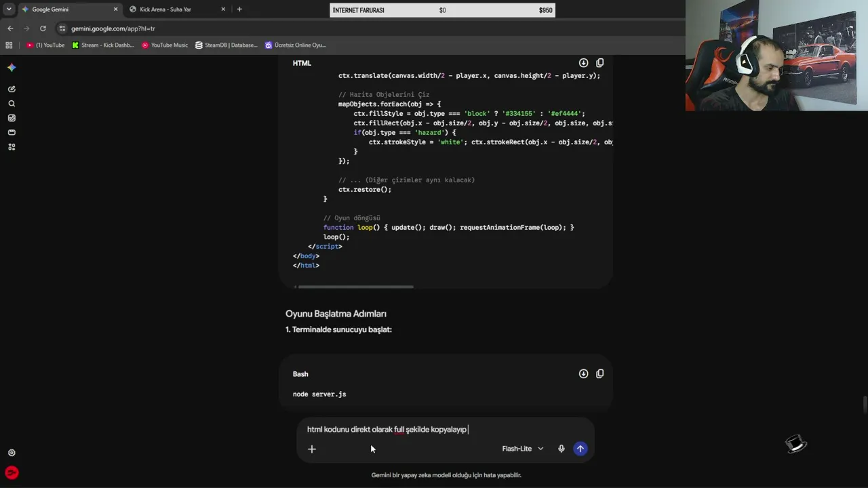Switch to the Google Gemini tab

coord(68,9)
